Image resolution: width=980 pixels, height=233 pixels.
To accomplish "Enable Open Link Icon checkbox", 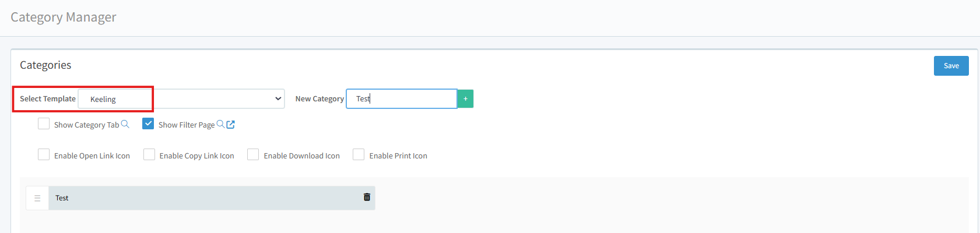I will point(44,154).
